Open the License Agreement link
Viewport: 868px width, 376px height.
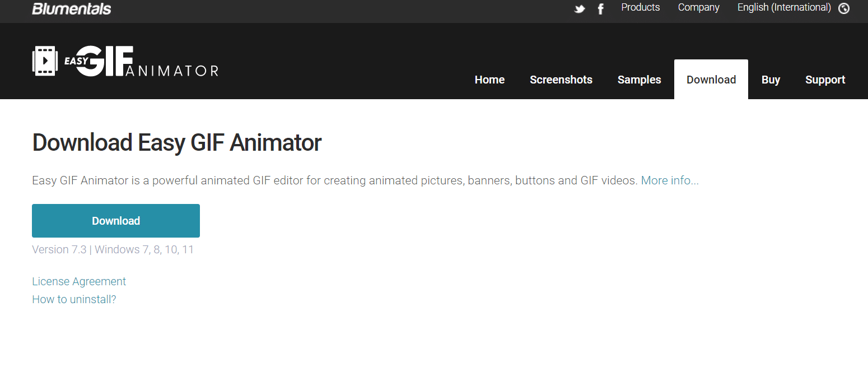(x=79, y=281)
